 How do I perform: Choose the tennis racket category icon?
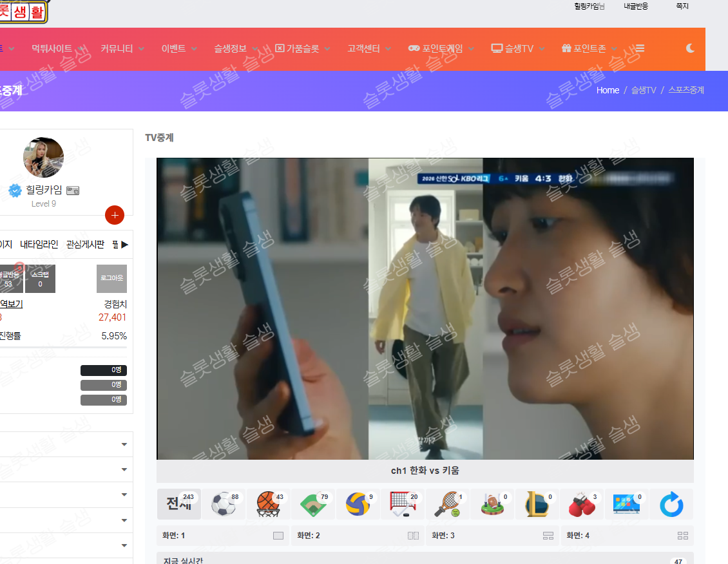click(447, 504)
